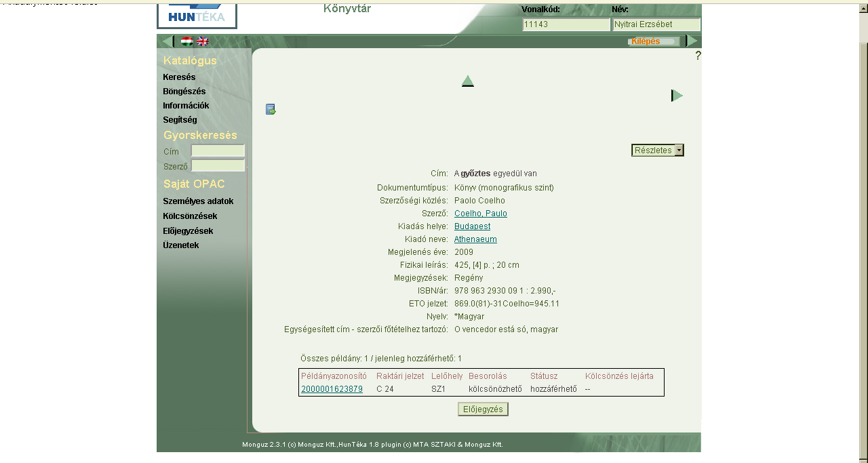This screenshot has height=463, width=868.
Task: Follow the Budapest publication place link
Action: [472, 226]
